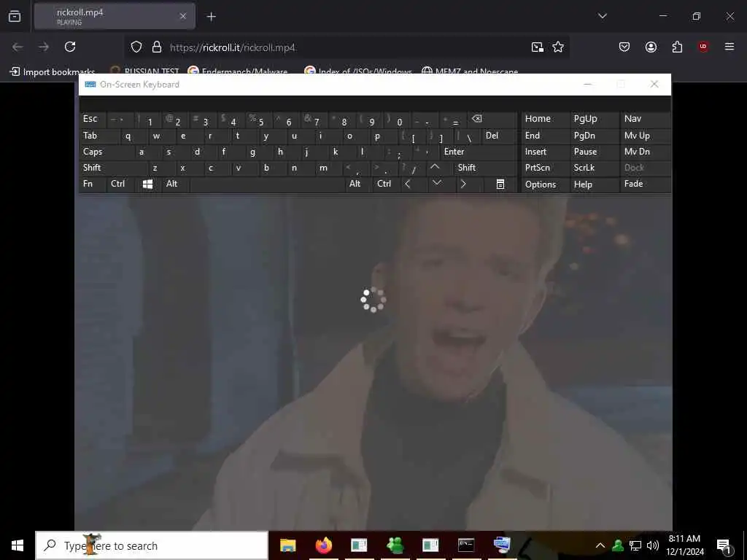The width and height of the screenshot is (747, 560).
Task: Toggle Fn key on keyboard
Action: pyautogui.click(x=92, y=184)
